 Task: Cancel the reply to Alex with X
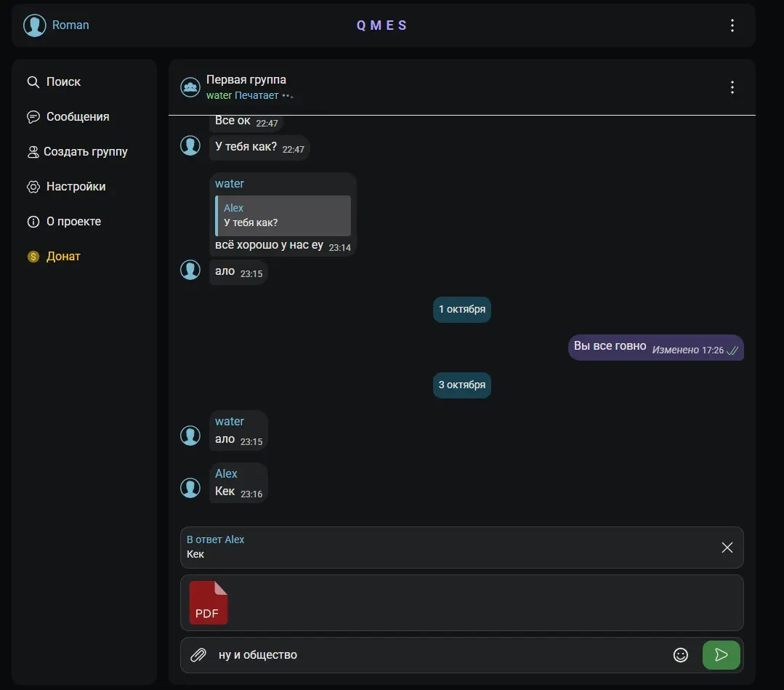727,547
